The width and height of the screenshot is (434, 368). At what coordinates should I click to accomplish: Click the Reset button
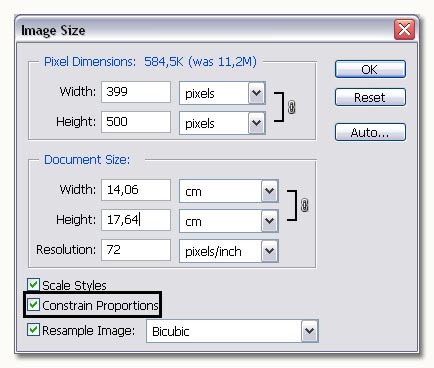(370, 97)
